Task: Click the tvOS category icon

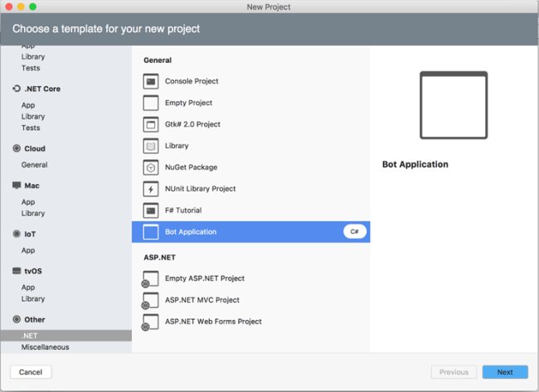Action: 17,271
